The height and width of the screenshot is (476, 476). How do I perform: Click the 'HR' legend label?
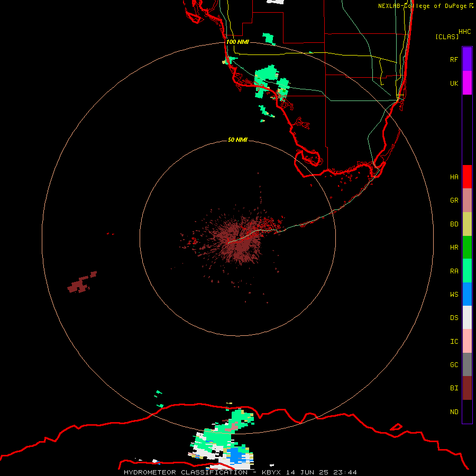pos(454,248)
